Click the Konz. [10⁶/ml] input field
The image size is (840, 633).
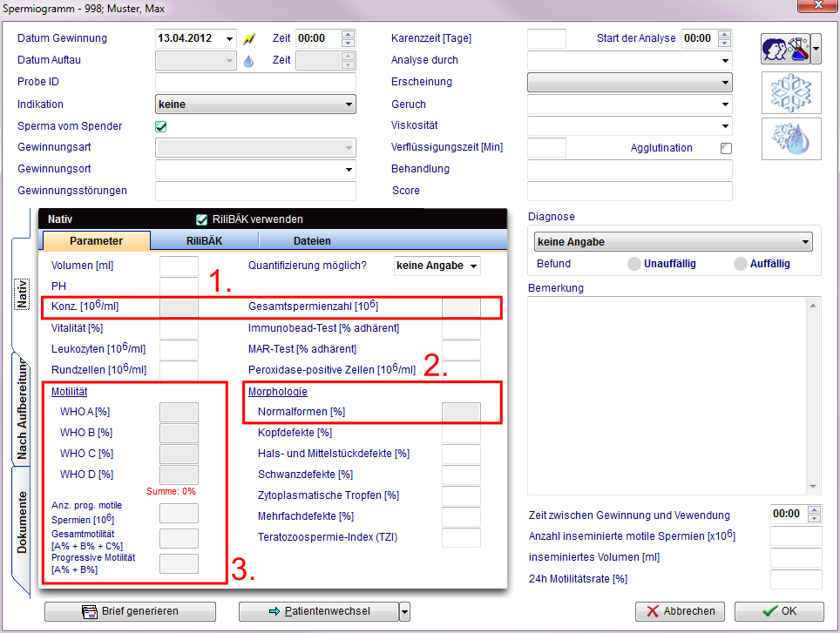pyautogui.click(x=179, y=307)
